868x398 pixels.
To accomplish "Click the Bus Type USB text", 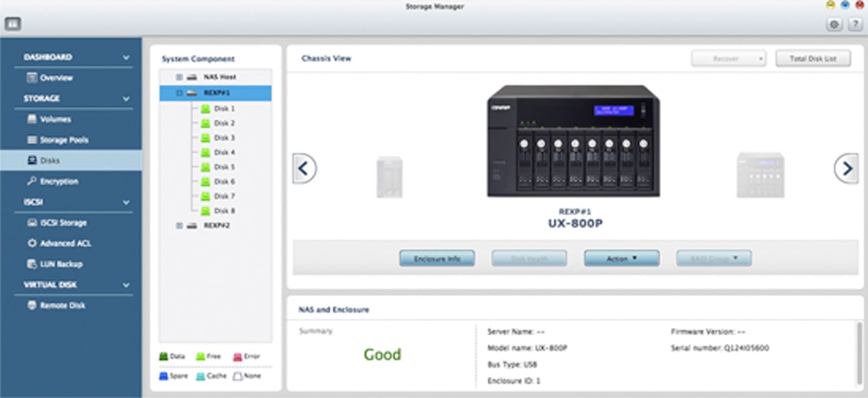I will 512,365.
